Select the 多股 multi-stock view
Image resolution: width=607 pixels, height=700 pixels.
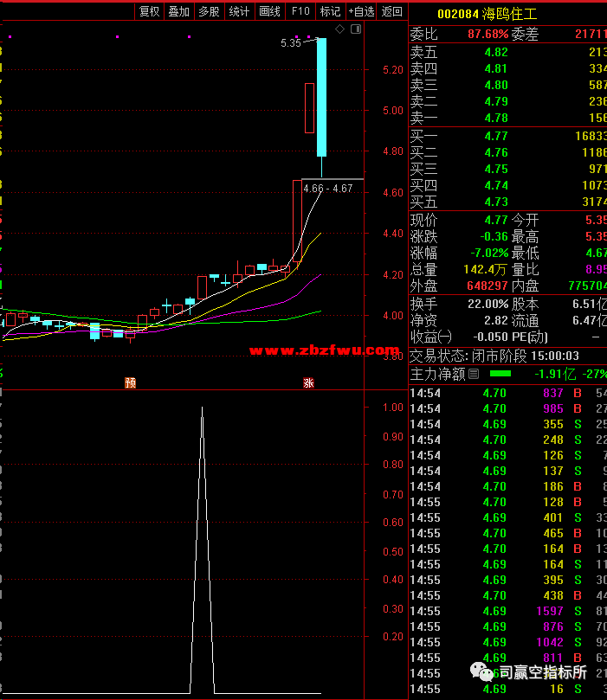tap(209, 11)
